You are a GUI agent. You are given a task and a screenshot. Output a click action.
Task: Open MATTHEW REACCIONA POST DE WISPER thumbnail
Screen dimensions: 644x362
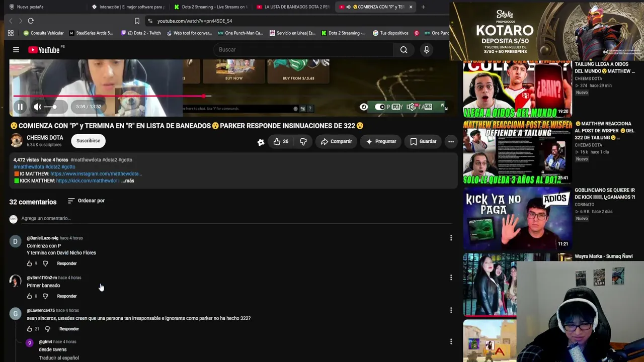pos(517,152)
